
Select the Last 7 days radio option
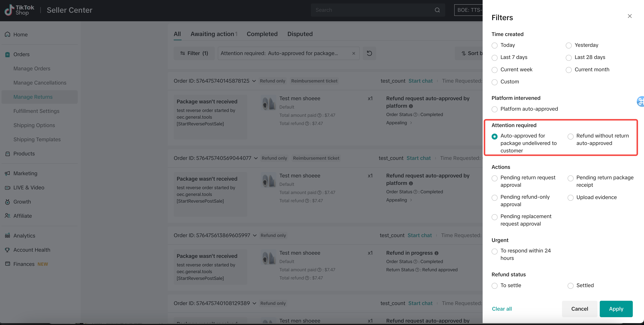[494, 58]
